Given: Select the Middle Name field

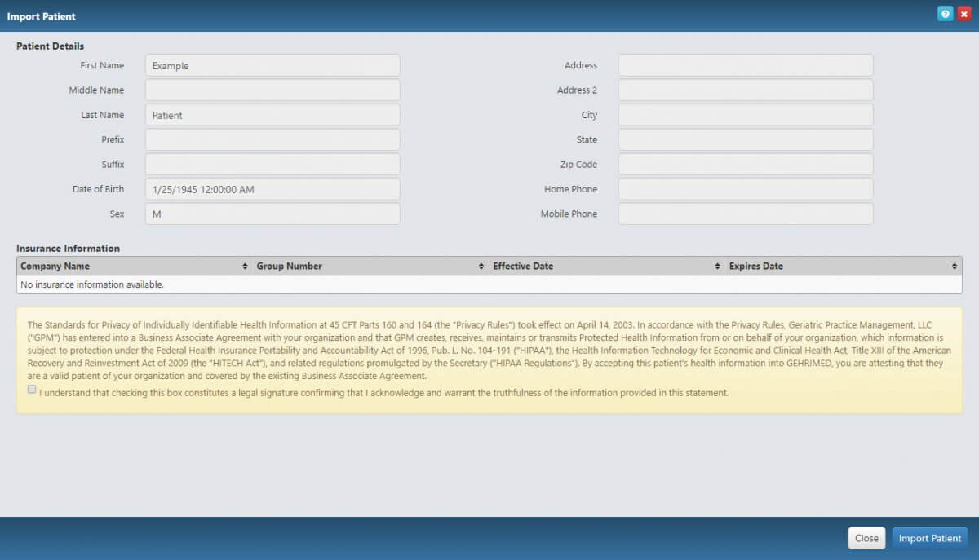Looking at the screenshot, I should [272, 90].
